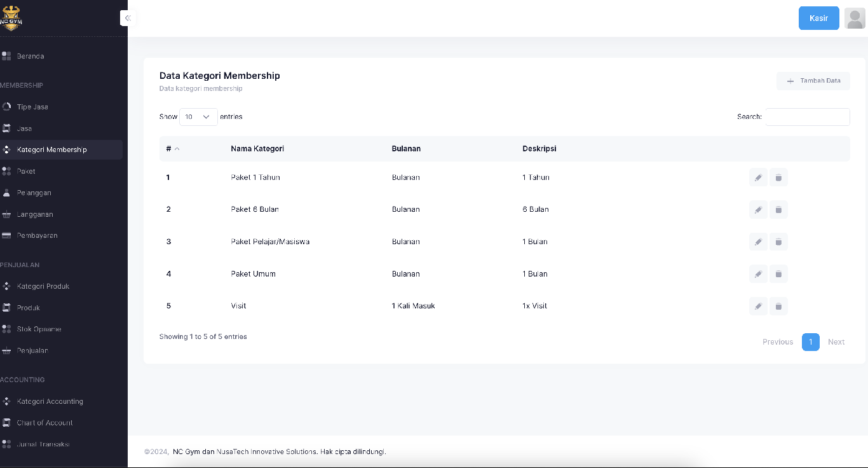Click the edit pencil icon for Paket 1 Tahun
Screen dimensions: 868x468
pyautogui.click(x=758, y=177)
